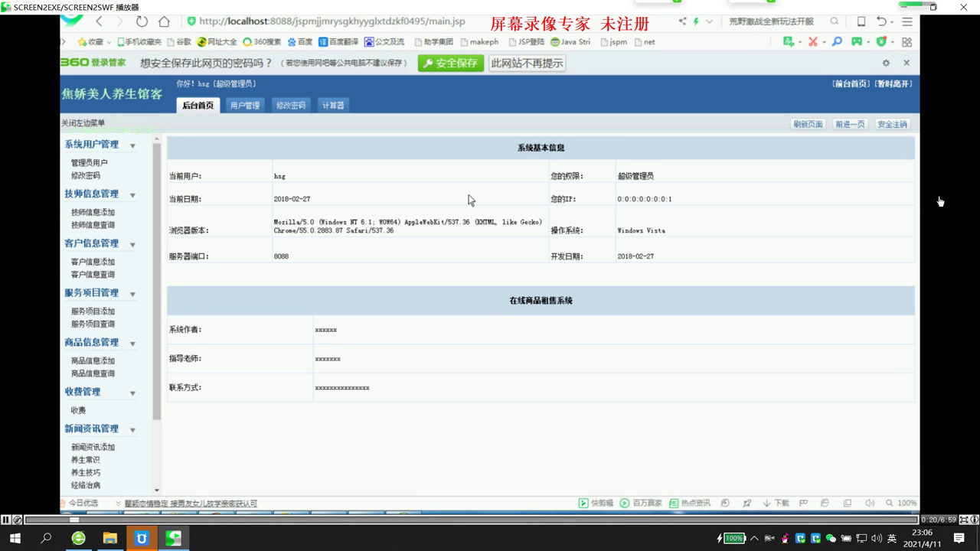This screenshot has width=980, height=551.
Task: Collapse the 客户信息管理 menu arrow
Action: click(x=132, y=244)
